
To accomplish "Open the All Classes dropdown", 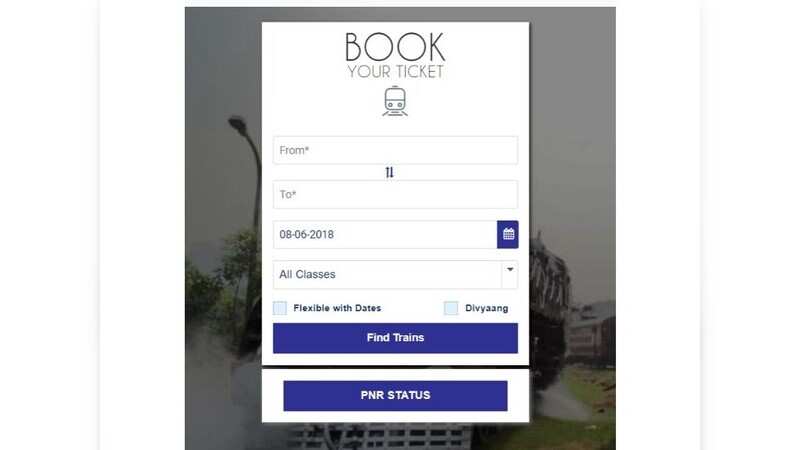I will [x=395, y=274].
